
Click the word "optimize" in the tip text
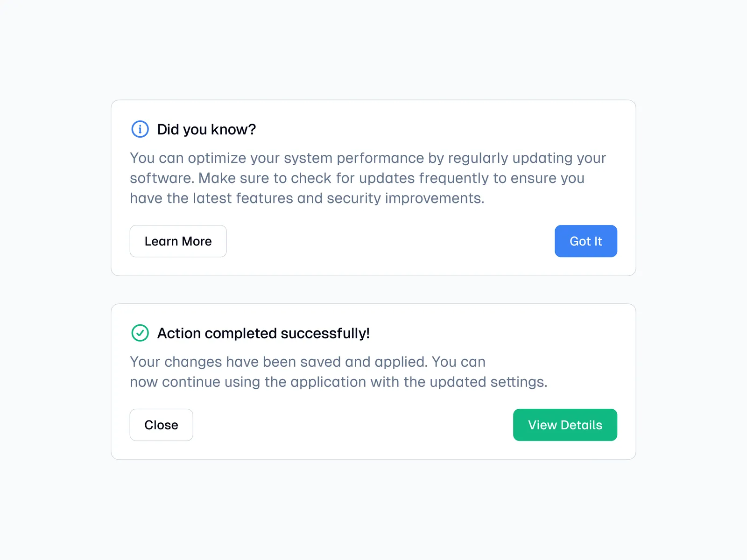click(217, 158)
